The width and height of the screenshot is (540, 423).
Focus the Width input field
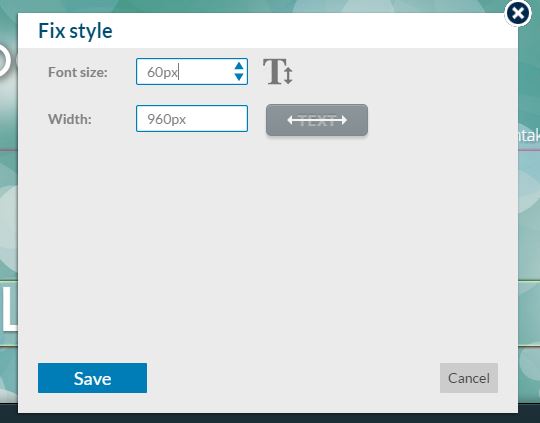(192, 119)
